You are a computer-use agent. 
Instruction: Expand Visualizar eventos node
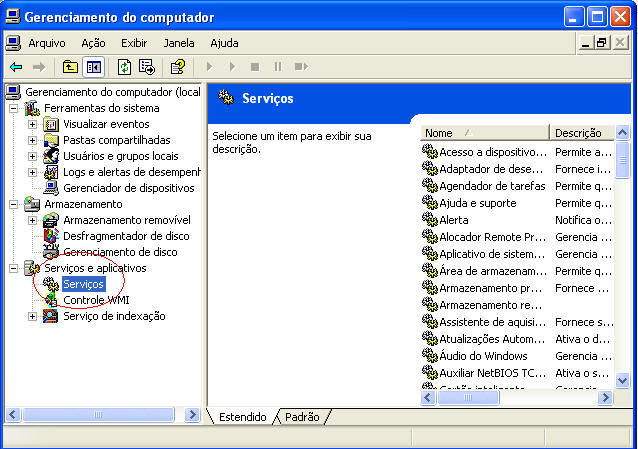click(33, 124)
